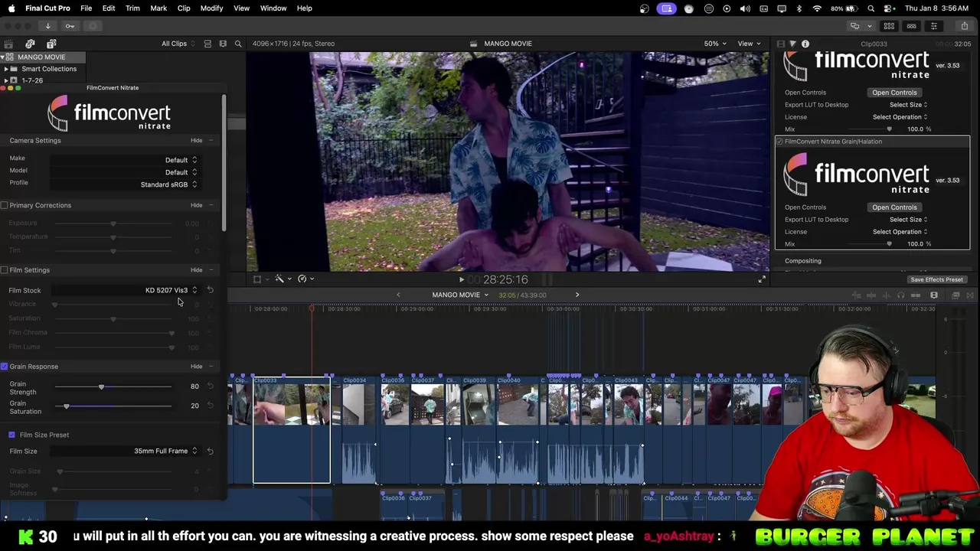The image size is (980, 551).
Task: Open the Profile Standard sRGB dropdown
Action: (x=123, y=184)
